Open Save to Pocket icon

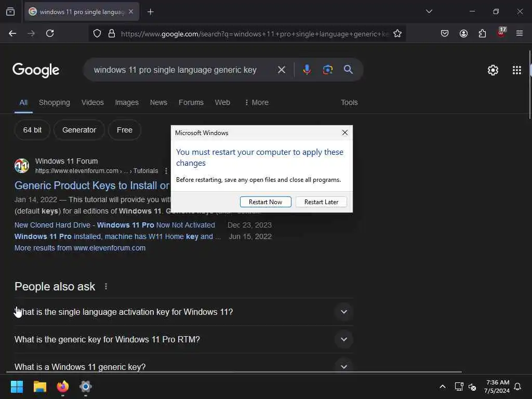coord(445,33)
